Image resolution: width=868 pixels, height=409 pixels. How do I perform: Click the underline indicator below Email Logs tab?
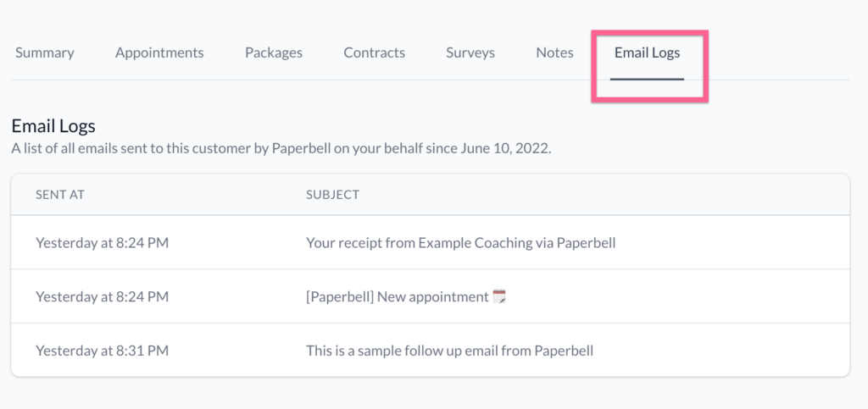647,79
